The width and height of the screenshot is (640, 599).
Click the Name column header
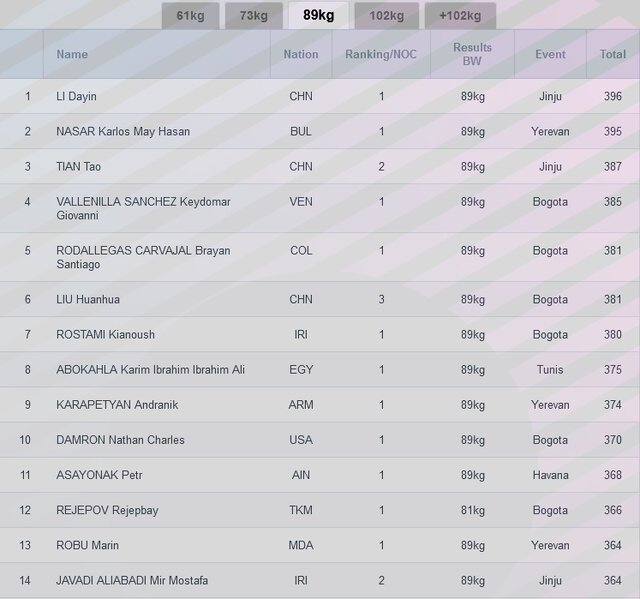(72, 55)
